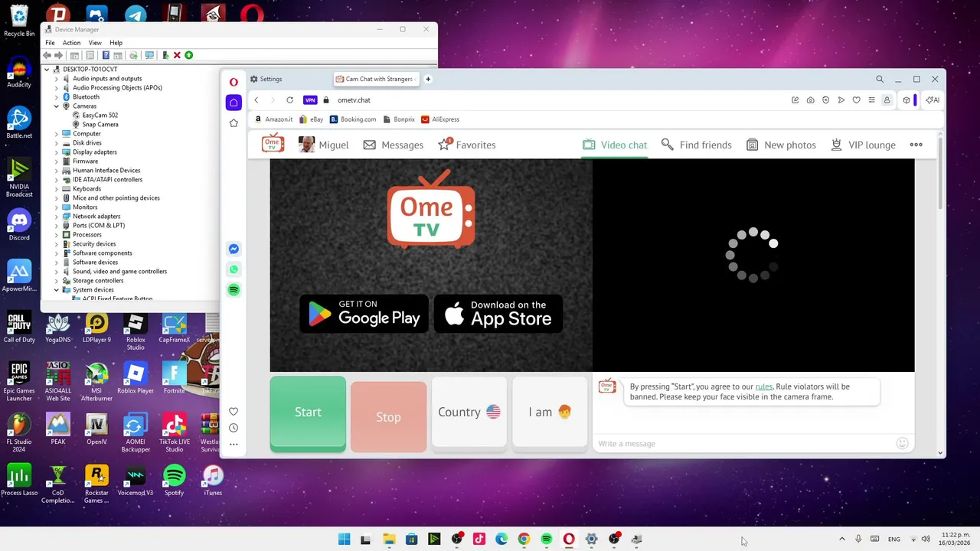Click the taskbar volume speaker icon
The image size is (980, 551).
(x=926, y=539)
